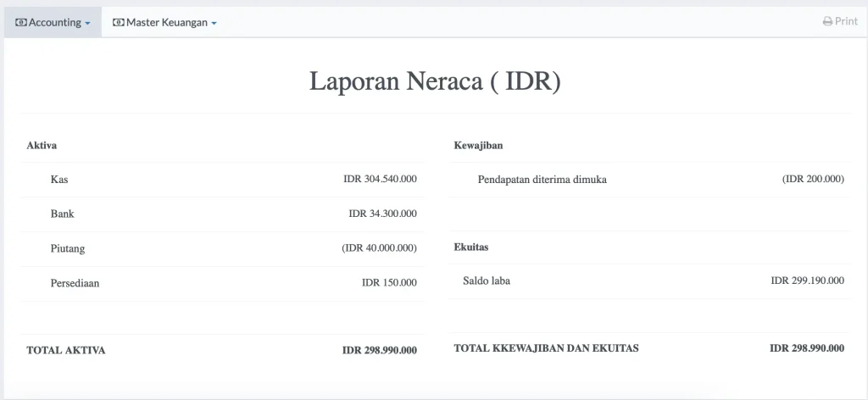
Task: Click the Kewajiban section header
Action: click(x=478, y=146)
